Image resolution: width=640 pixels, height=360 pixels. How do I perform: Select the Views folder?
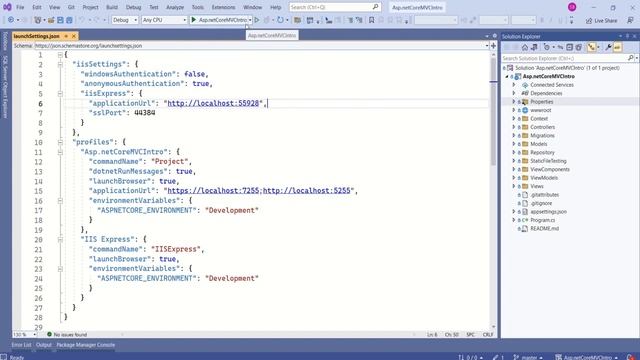pos(537,186)
